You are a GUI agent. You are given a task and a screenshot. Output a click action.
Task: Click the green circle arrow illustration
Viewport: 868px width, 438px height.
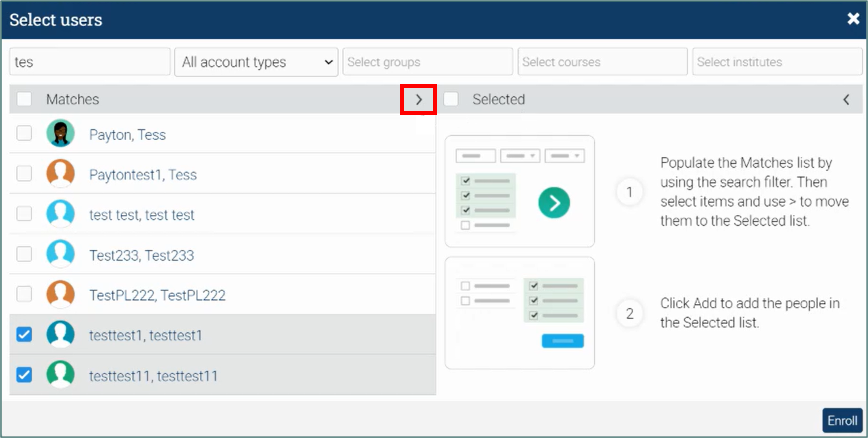554,203
